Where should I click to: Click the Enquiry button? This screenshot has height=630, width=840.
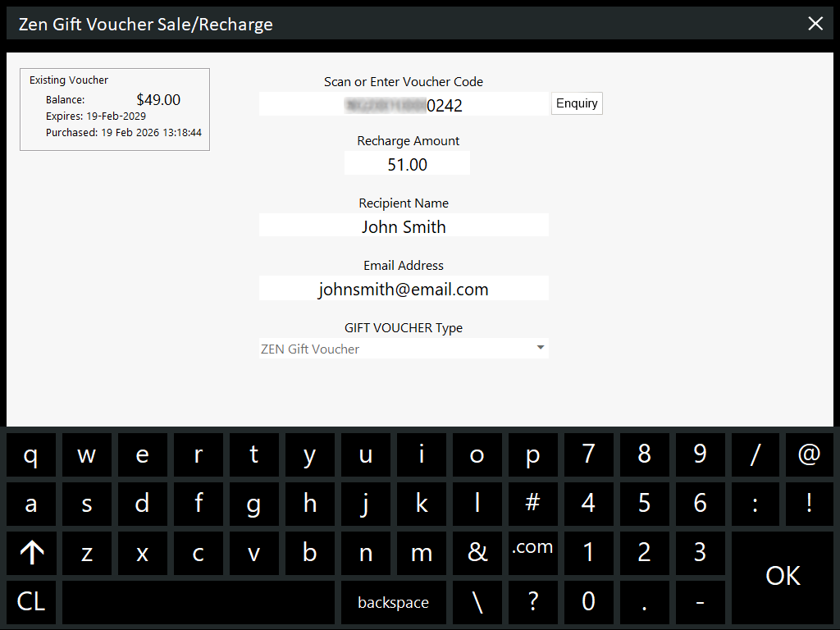[577, 103]
